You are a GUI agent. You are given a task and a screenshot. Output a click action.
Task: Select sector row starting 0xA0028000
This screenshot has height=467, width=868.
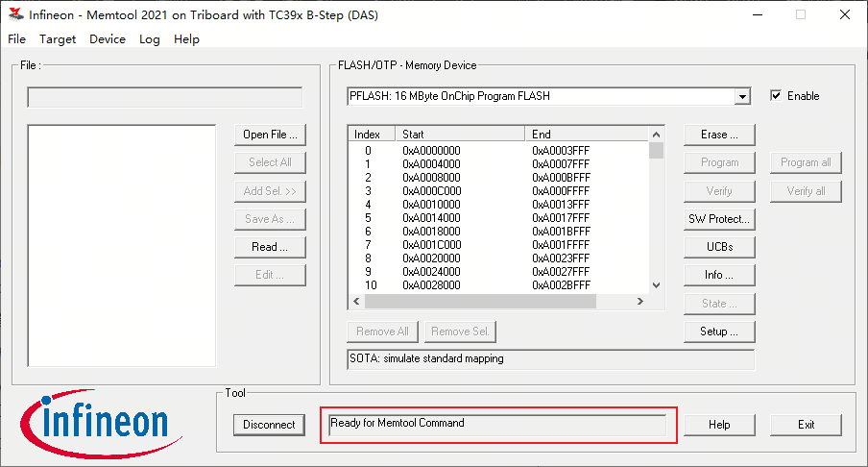click(x=498, y=285)
